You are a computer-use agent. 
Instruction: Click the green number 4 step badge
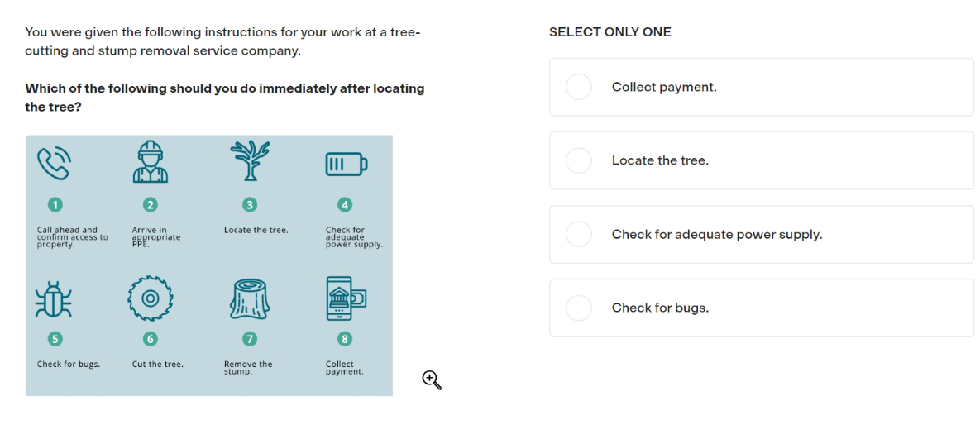click(x=344, y=204)
